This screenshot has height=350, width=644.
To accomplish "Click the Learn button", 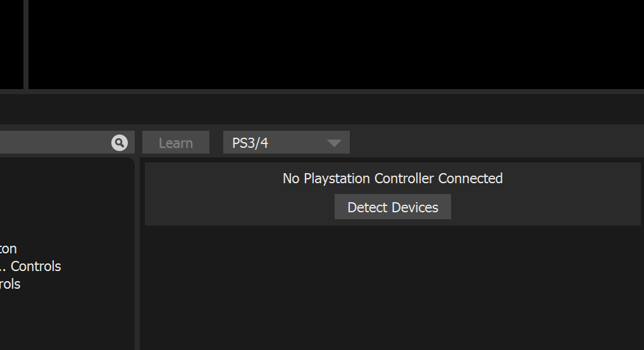I will click(176, 142).
